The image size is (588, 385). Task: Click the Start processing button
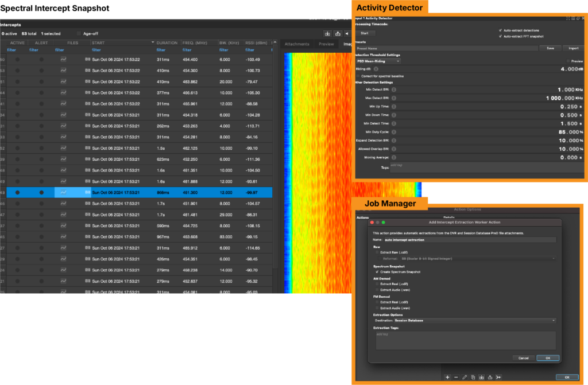(364, 33)
